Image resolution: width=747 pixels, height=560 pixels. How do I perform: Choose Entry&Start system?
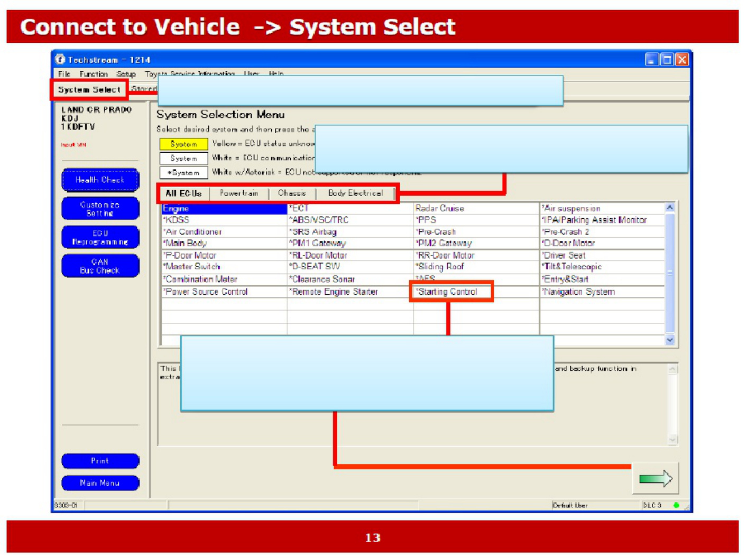(602, 279)
